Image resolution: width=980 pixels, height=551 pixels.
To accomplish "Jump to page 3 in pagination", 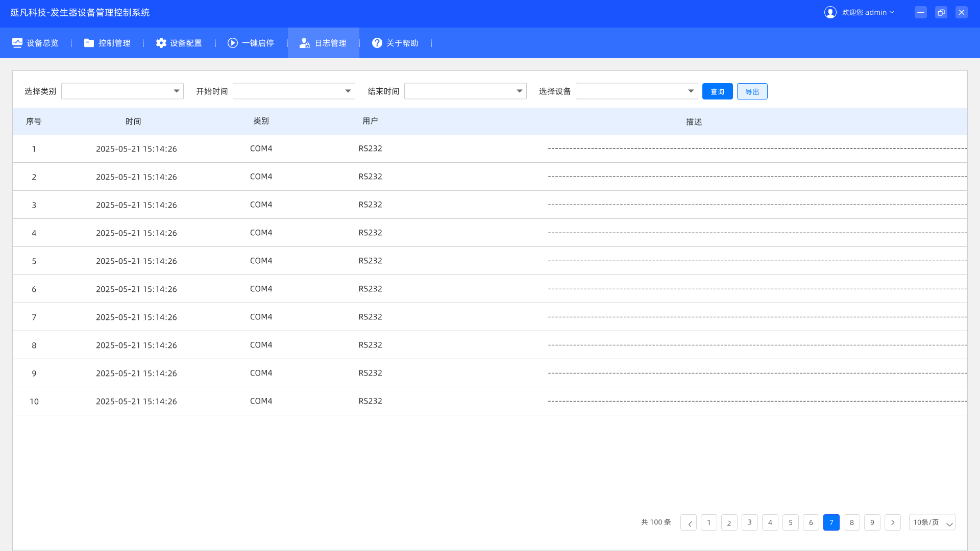I will [750, 522].
